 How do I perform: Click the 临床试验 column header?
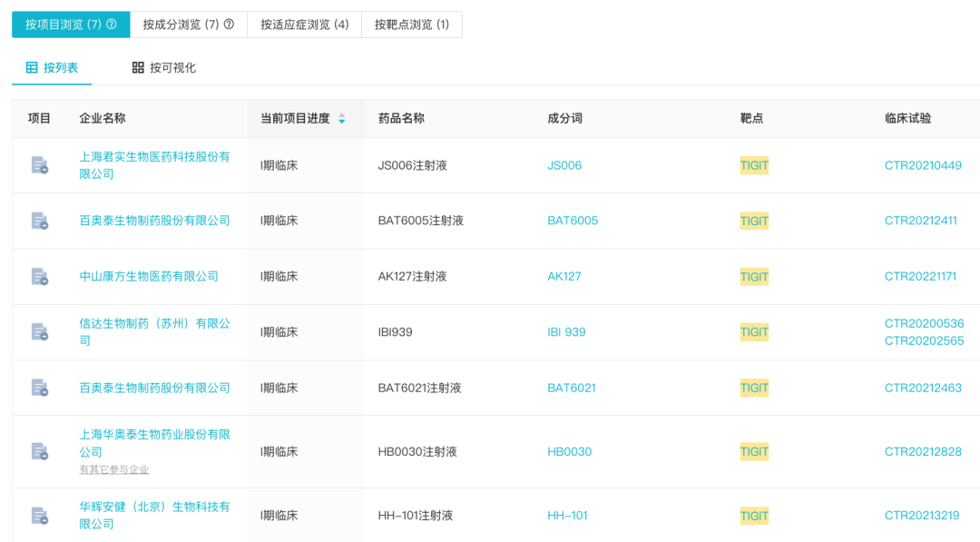(907, 118)
